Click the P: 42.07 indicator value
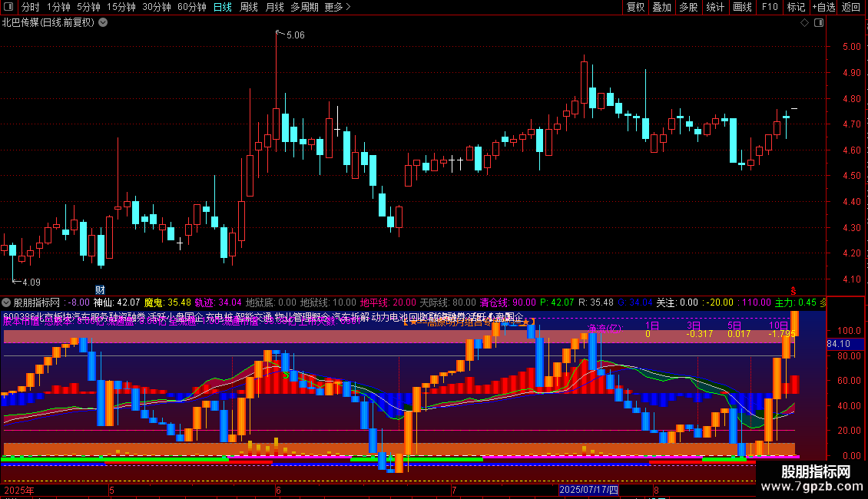 click(557, 302)
